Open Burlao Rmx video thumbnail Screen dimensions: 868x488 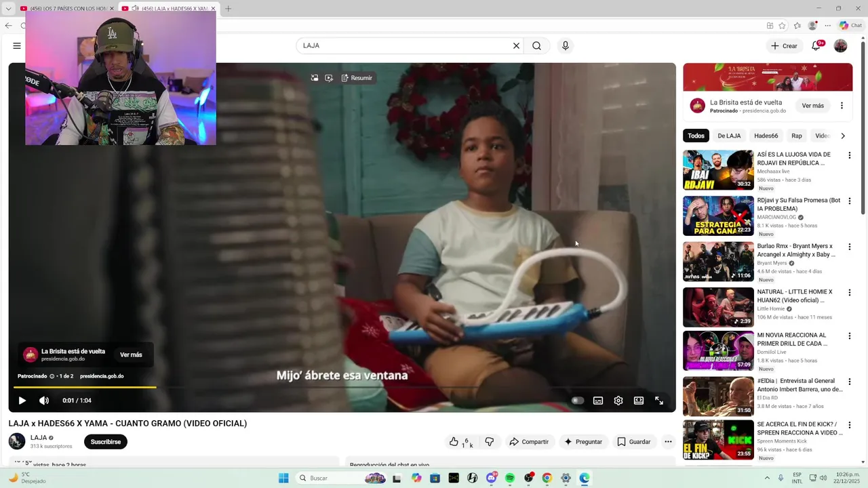718,262
